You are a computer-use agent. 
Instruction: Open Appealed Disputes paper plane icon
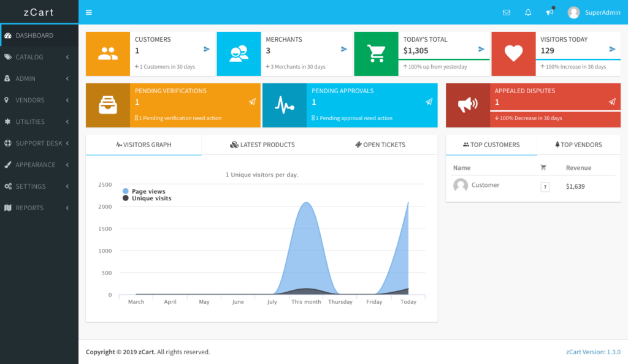coord(612,102)
